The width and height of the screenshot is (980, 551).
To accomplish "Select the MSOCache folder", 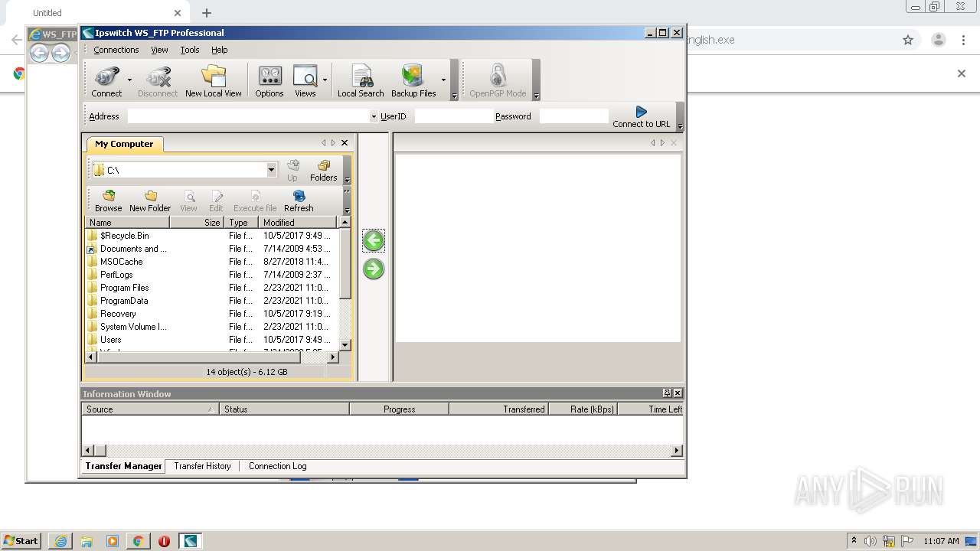I will (x=121, y=262).
